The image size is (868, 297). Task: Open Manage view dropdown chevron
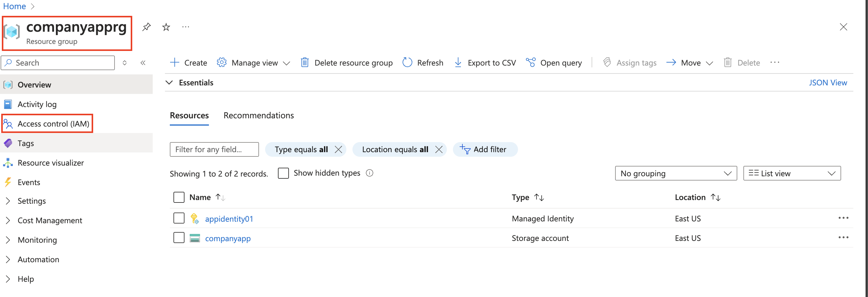click(x=286, y=63)
